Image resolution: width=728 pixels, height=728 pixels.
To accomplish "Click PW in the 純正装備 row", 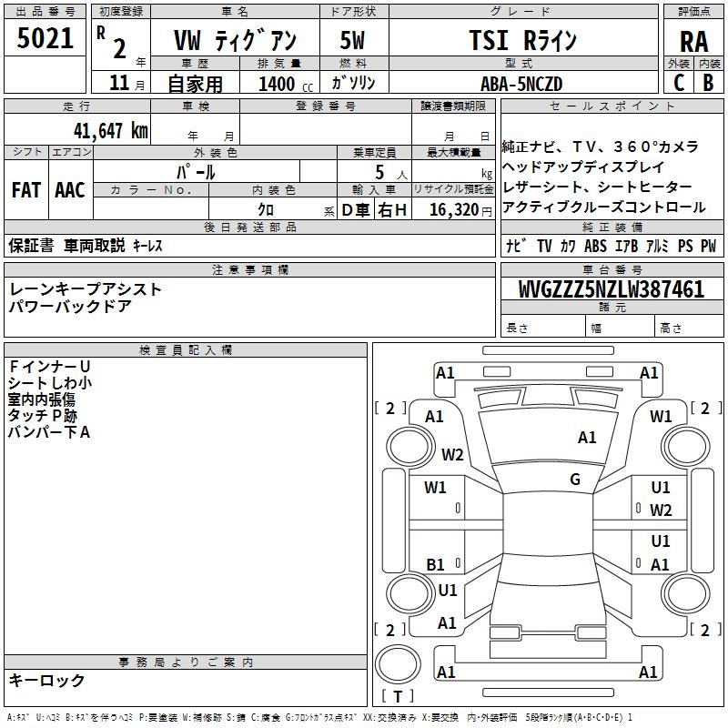I will click(709, 246).
